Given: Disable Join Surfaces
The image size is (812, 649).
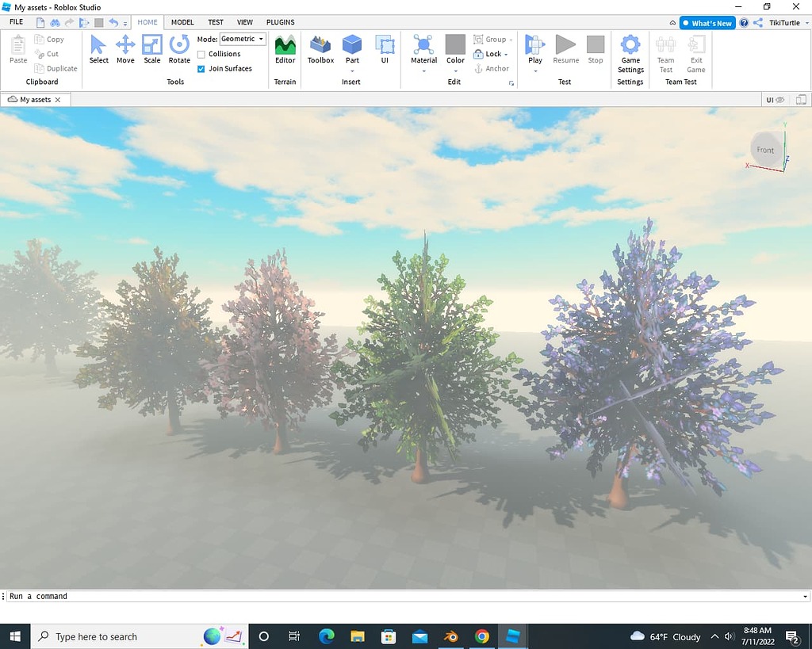Looking at the screenshot, I should tap(201, 68).
